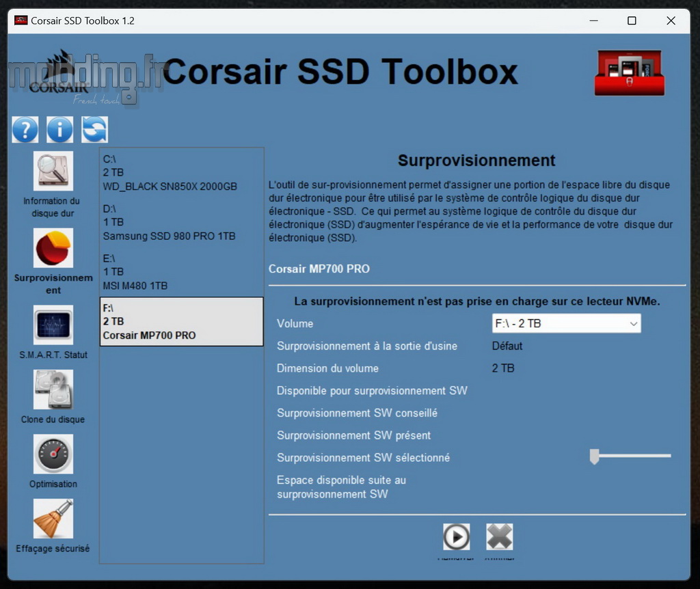Click the Surprovisionnement SW sélectionné slider handle
The width and height of the screenshot is (700, 589).
594,456
